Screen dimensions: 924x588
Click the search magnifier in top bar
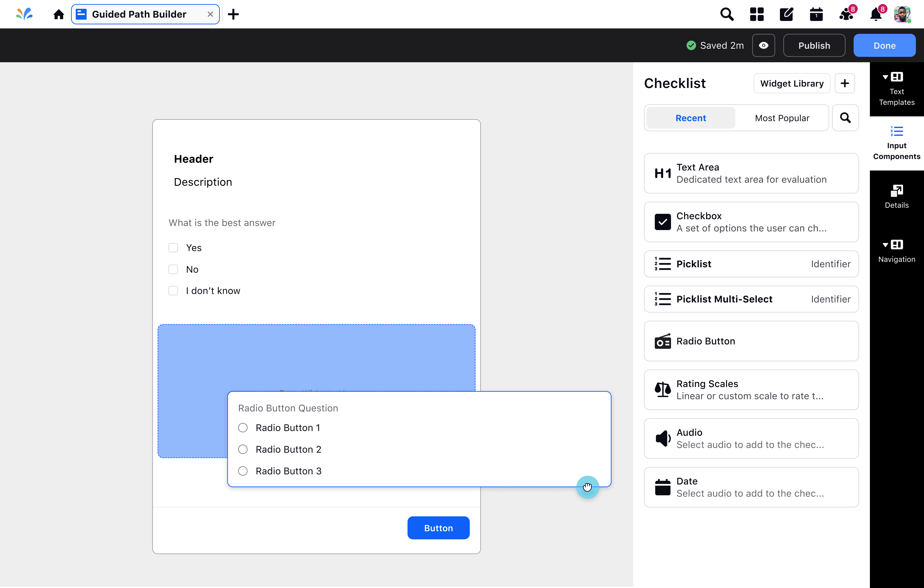(727, 14)
